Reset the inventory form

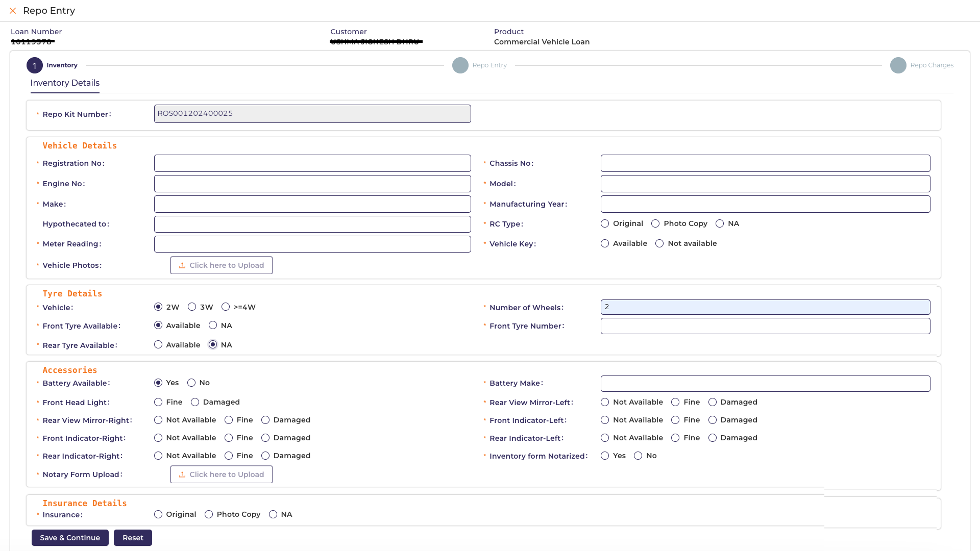coord(133,538)
